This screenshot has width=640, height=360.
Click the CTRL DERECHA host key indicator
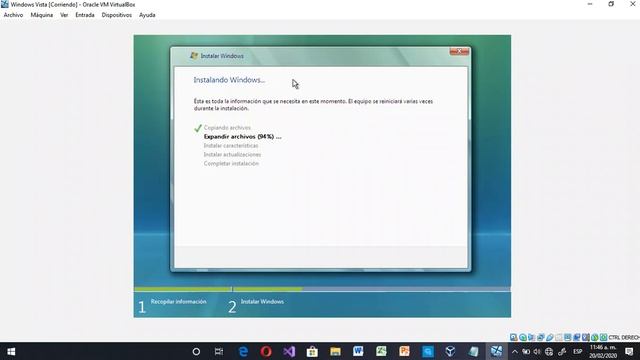coord(624,338)
